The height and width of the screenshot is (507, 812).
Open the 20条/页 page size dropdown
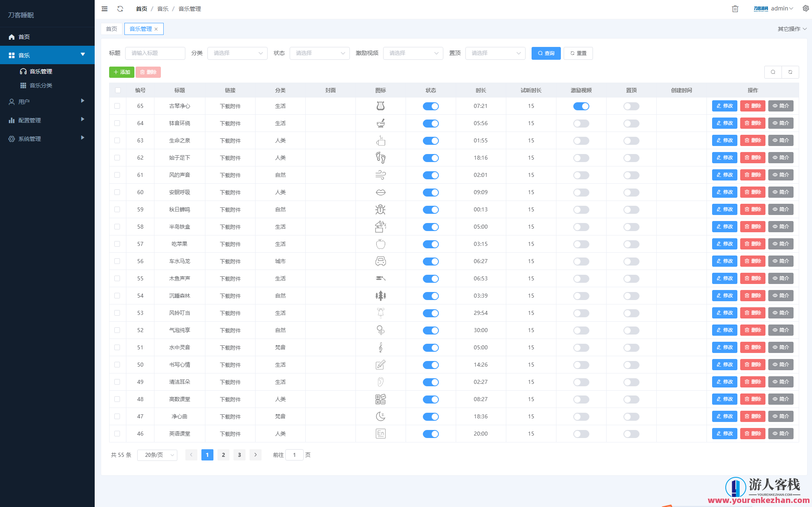[157, 455]
